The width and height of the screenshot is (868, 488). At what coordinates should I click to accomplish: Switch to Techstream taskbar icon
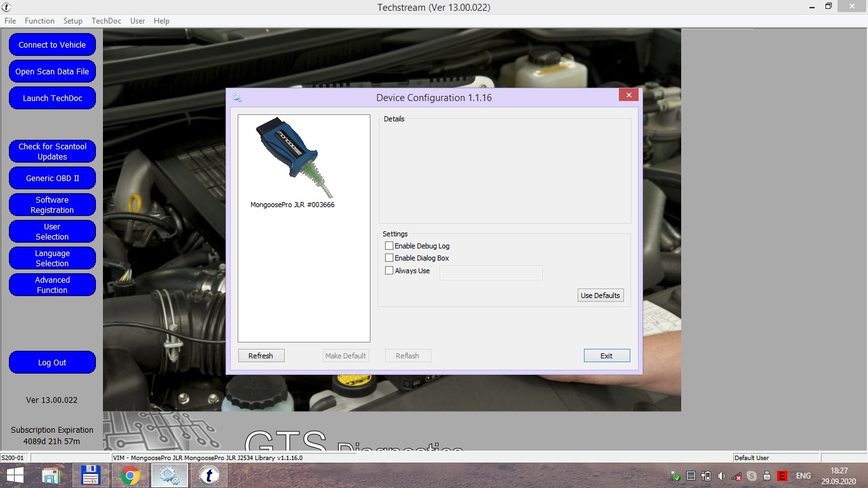tap(208, 475)
